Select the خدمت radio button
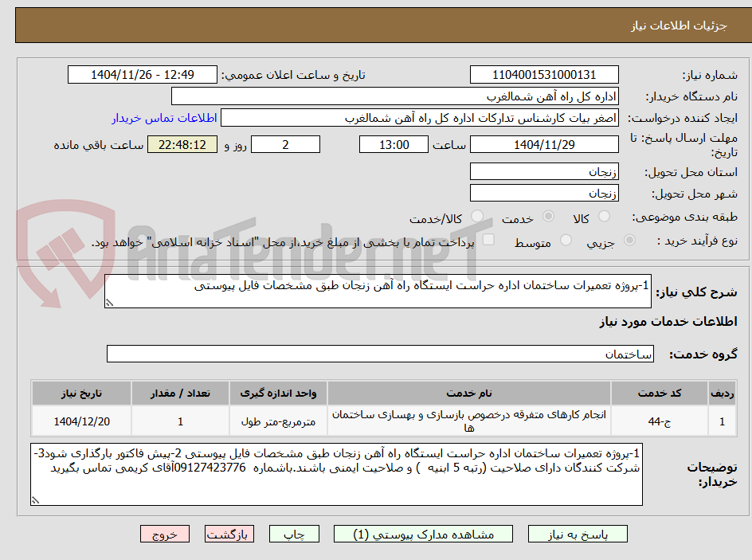The width and height of the screenshot is (752, 560). click(x=548, y=217)
